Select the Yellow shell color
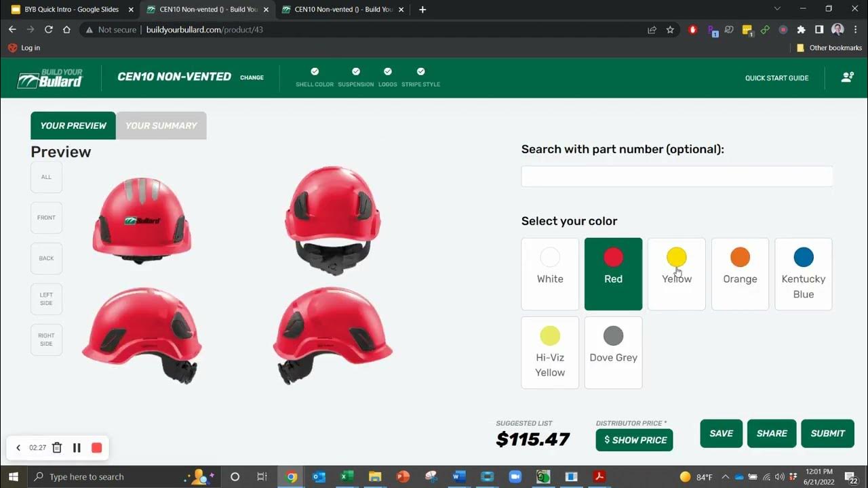 point(677,274)
